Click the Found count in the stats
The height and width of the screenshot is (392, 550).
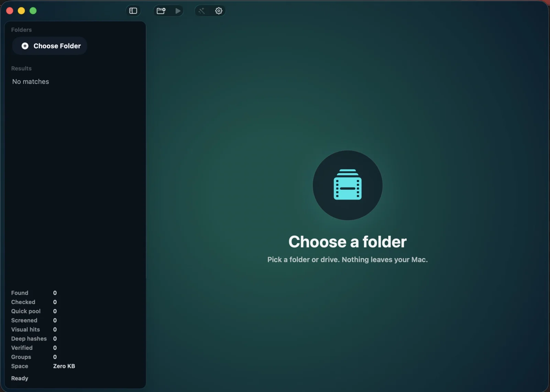click(55, 293)
